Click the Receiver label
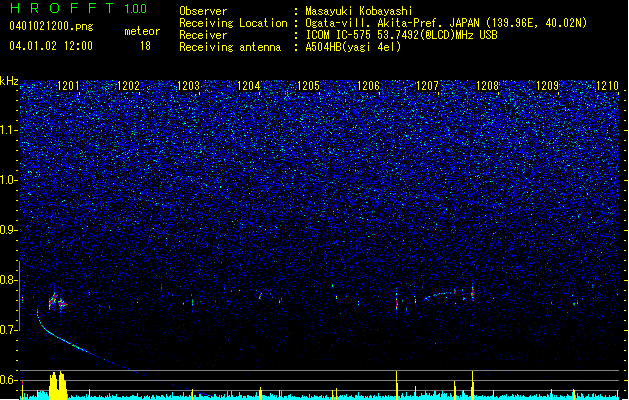The height and width of the screenshot is (400, 629). coord(203,35)
